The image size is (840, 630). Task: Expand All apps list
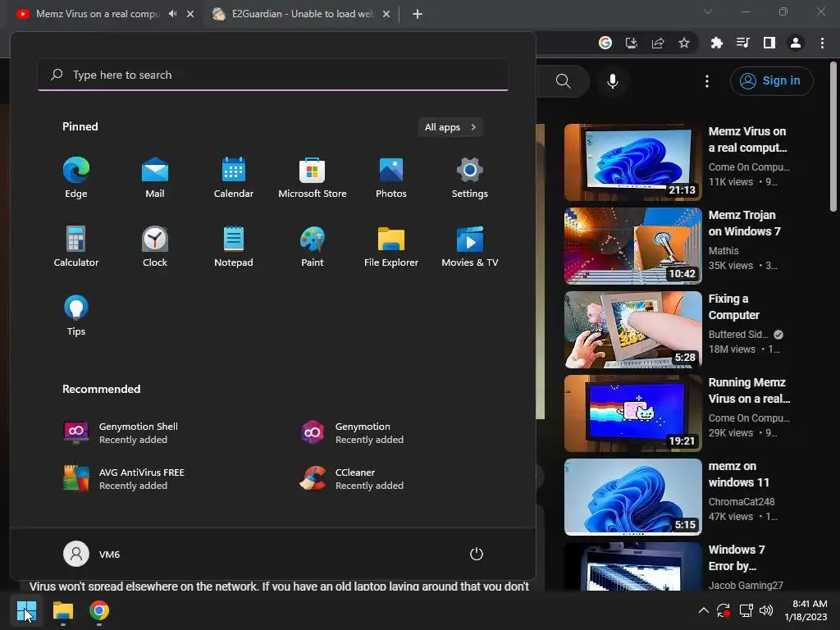[450, 127]
